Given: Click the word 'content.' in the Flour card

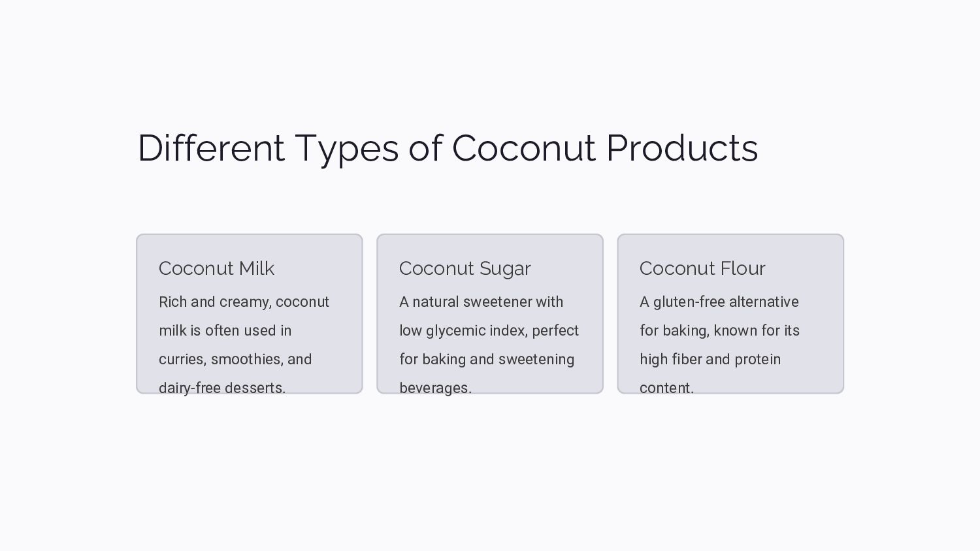Looking at the screenshot, I should (x=666, y=387).
